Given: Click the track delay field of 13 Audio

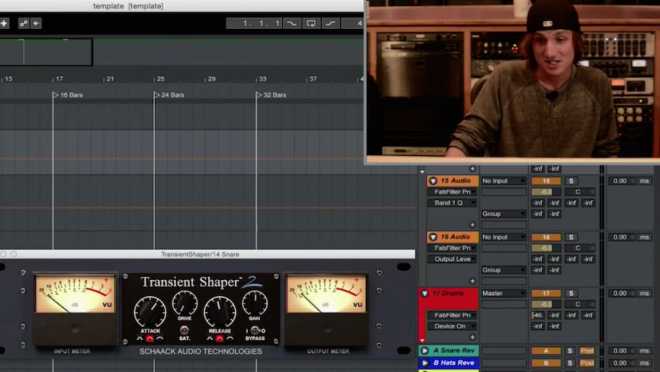Looking at the screenshot, I should [x=630, y=181].
